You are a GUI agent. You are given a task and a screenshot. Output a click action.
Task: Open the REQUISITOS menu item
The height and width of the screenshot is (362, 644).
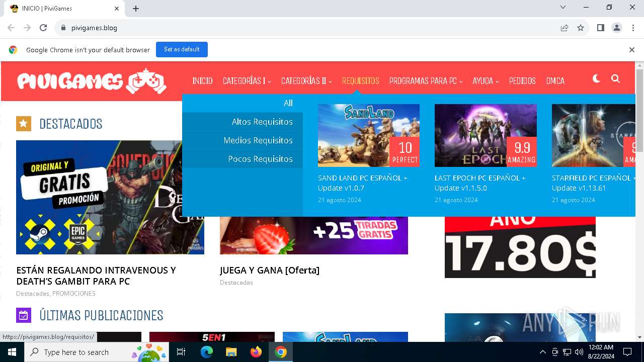pyautogui.click(x=361, y=81)
